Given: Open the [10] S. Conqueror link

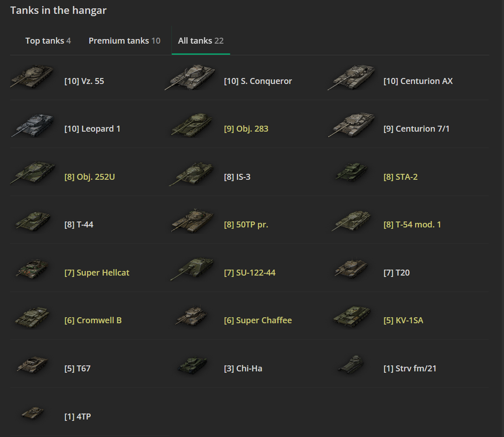Looking at the screenshot, I should pos(258,81).
